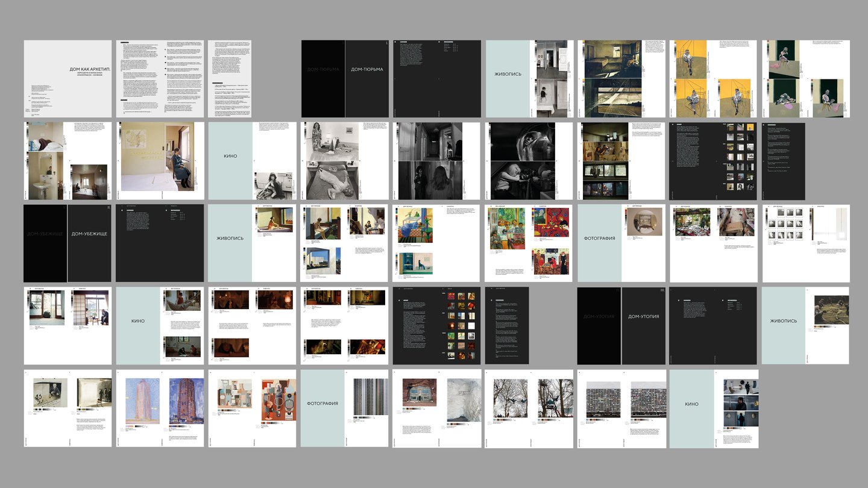Select the pale pink tower painting

[x=143, y=400]
